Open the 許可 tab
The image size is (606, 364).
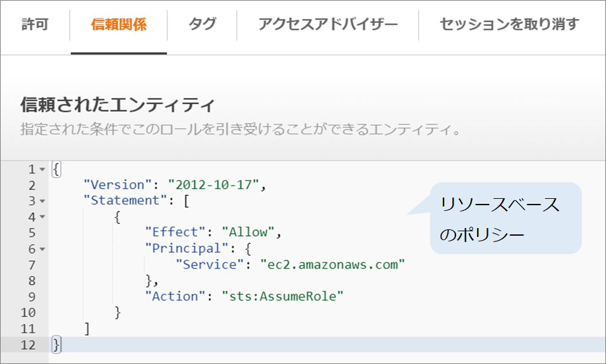pyautogui.click(x=35, y=25)
